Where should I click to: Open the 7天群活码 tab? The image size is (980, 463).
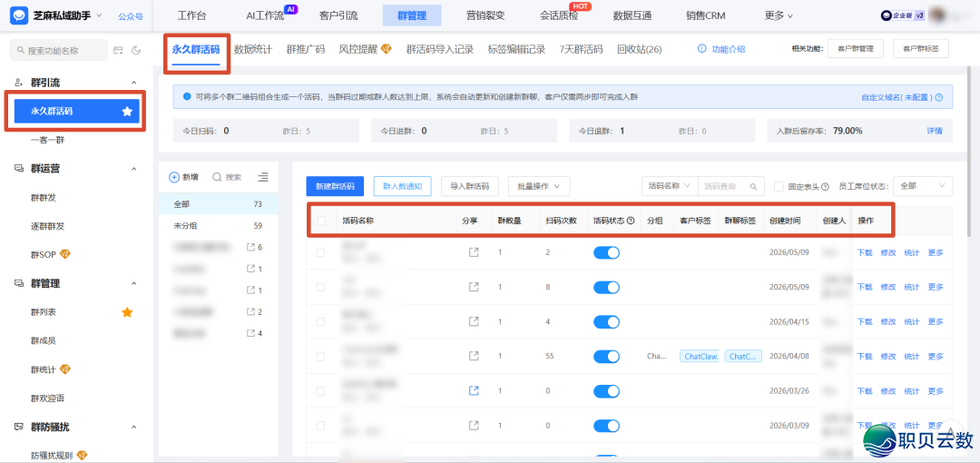tap(582, 49)
